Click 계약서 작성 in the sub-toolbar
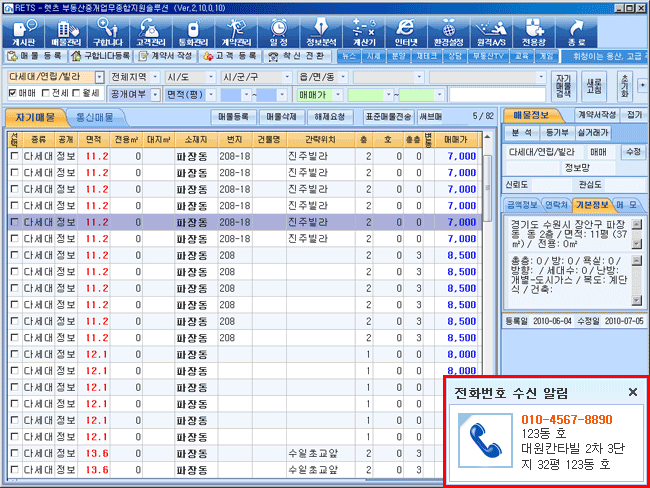650x488 pixels. coord(165,56)
